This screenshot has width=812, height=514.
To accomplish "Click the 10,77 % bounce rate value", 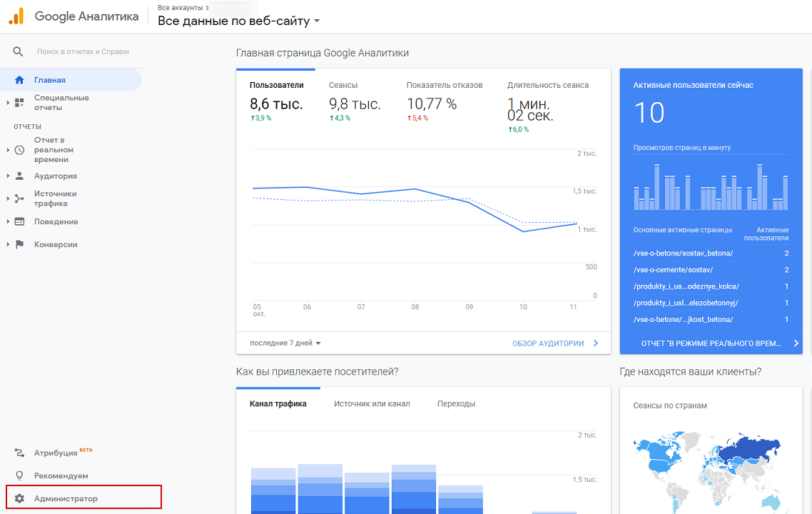I will 432,104.
